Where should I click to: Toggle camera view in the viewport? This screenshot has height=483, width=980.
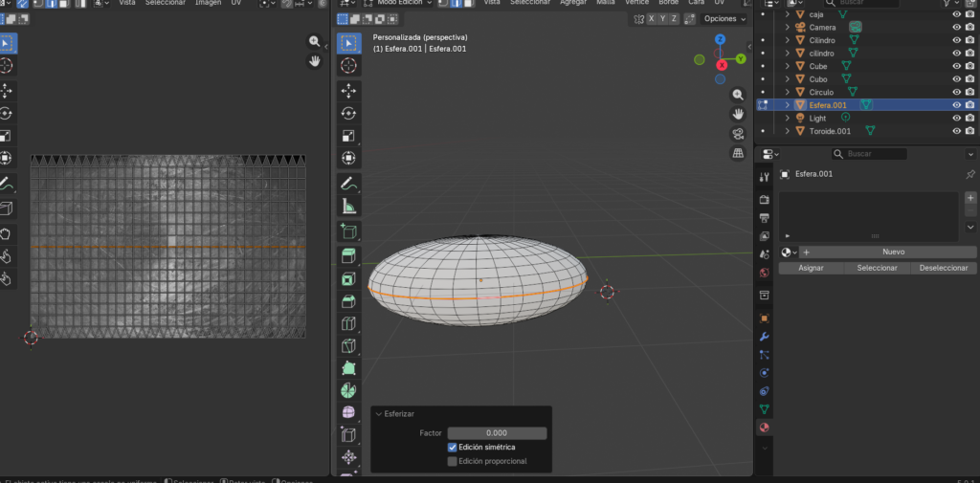(738, 134)
